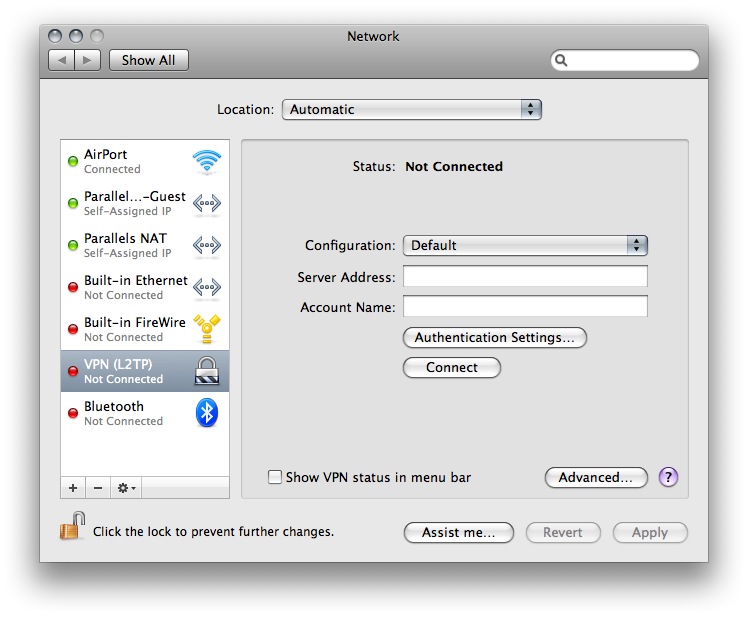Click the Network window title
The width and height of the screenshot is (748, 617).
373,36
